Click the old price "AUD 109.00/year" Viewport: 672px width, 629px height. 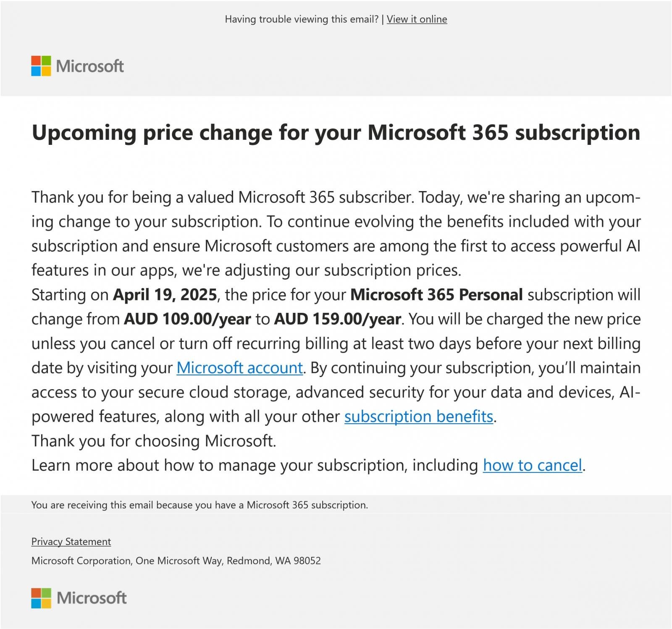(x=187, y=319)
